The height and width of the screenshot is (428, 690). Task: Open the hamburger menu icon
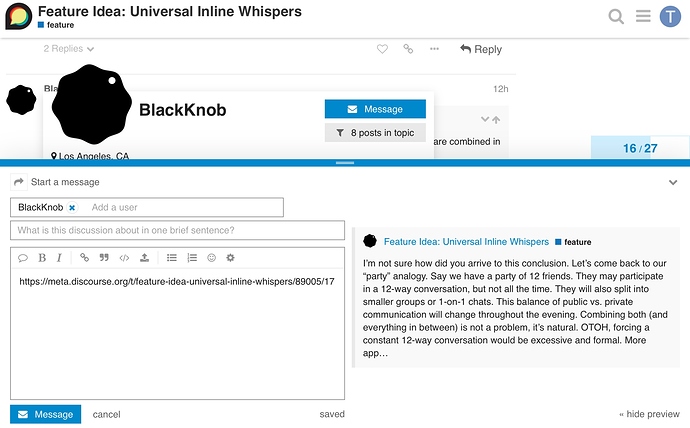tap(643, 16)
